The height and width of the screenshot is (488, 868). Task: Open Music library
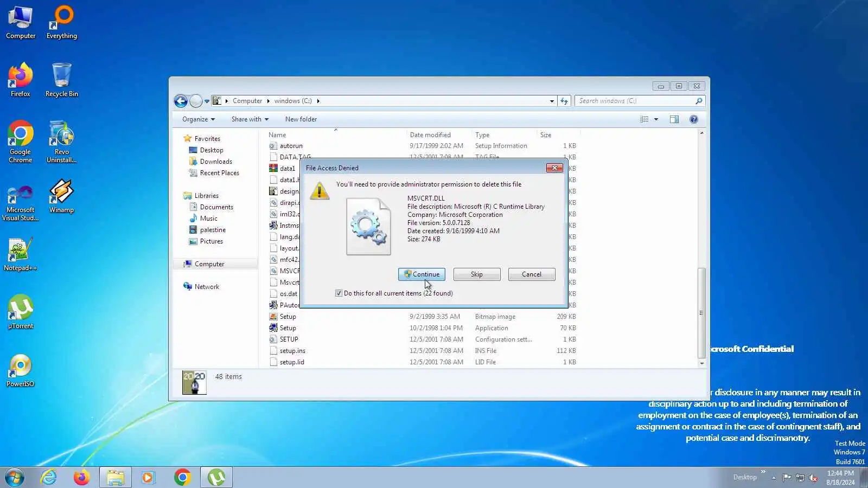tap(208, 219)
